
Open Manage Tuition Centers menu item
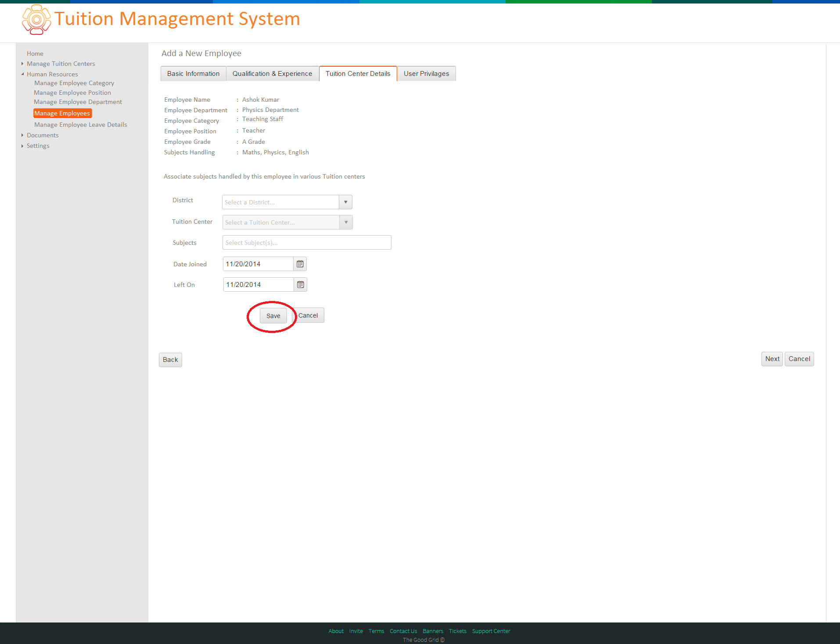click(61, 64)
